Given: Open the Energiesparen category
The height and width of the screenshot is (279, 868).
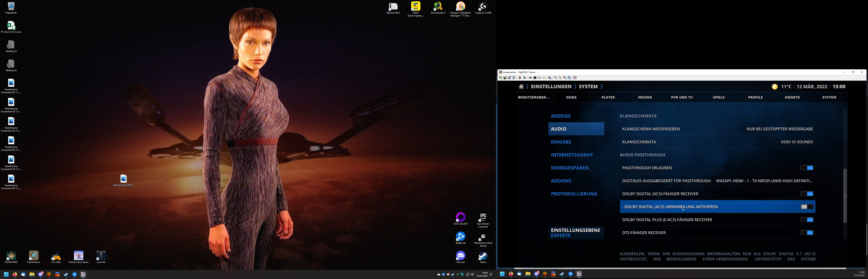Looking at the screenshot, I should (x=576, y=168).
